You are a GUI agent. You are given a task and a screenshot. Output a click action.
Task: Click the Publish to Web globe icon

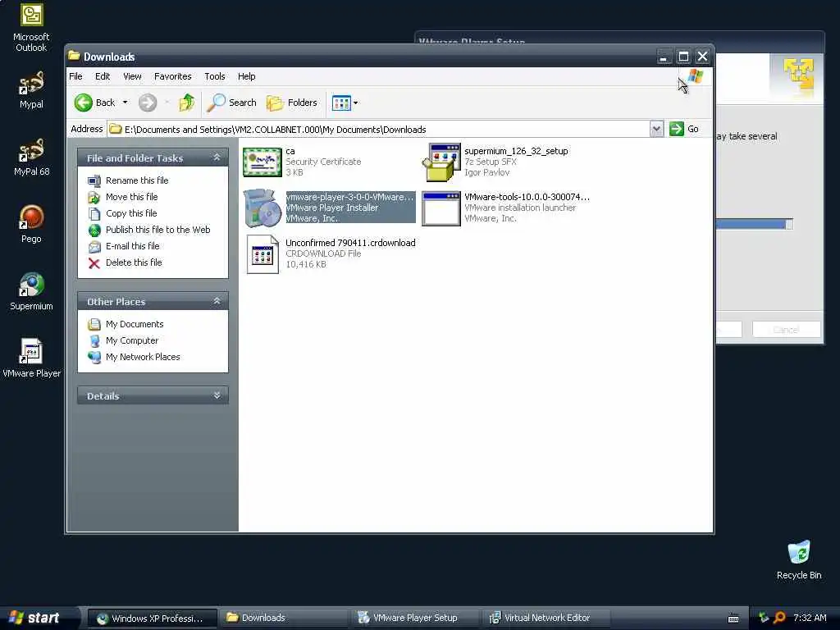pos(94,231)
